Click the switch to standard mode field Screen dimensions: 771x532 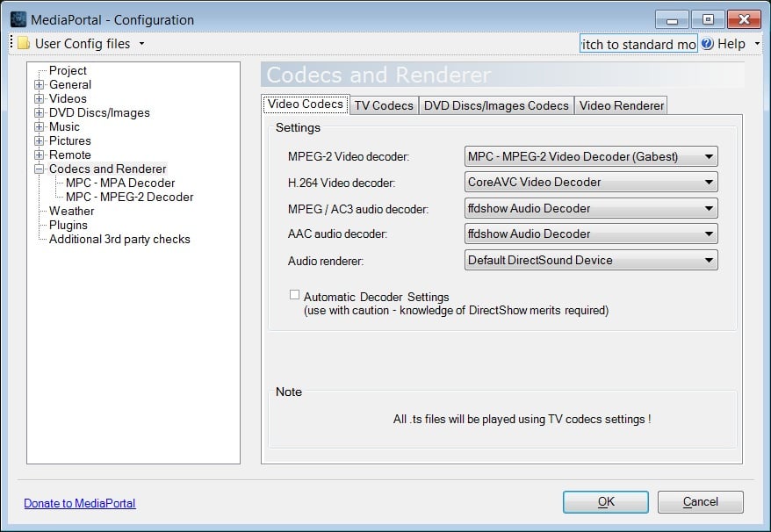click(x=638, y=44)
